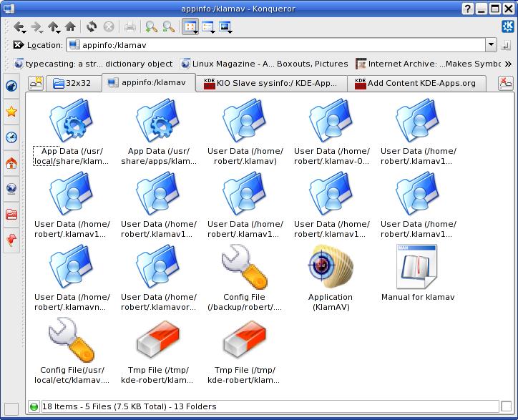Click the greyed Stop loading icon

(x=109, y=26)
